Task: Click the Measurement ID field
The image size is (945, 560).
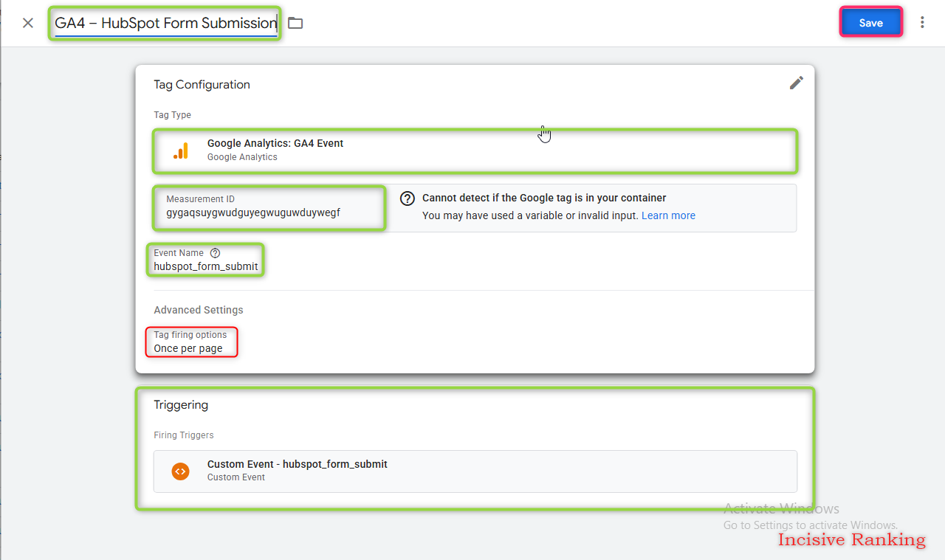Action: [269, 207]
